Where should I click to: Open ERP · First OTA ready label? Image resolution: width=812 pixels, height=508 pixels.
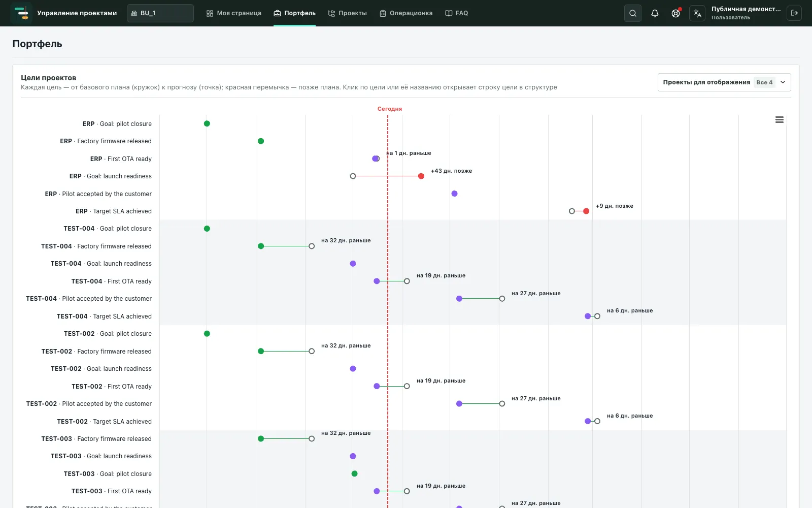click(x=121, y=159)
